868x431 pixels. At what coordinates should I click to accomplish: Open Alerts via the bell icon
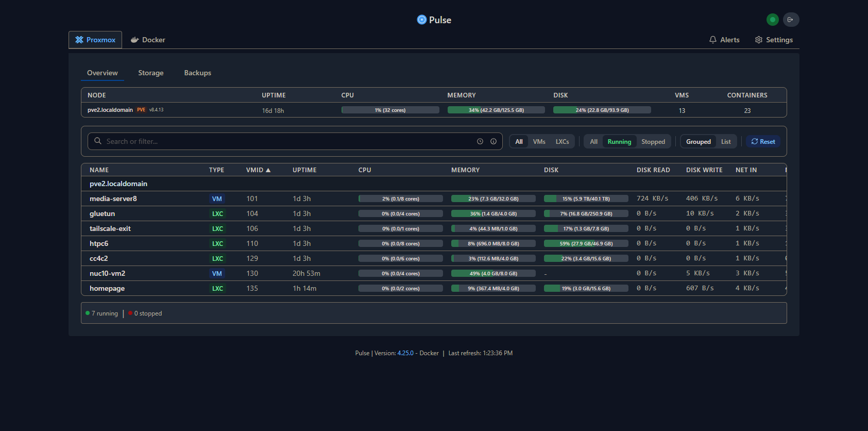(x=713, y=40)
